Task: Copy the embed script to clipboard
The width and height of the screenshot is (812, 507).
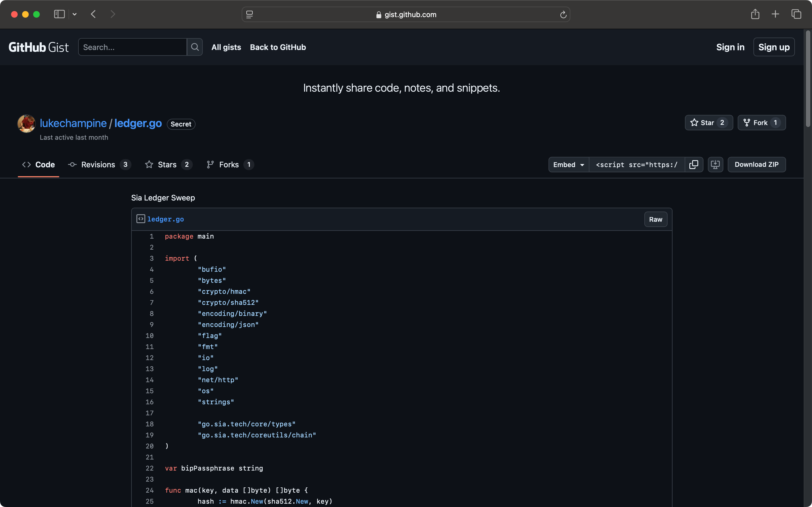Action: [694, 165]
